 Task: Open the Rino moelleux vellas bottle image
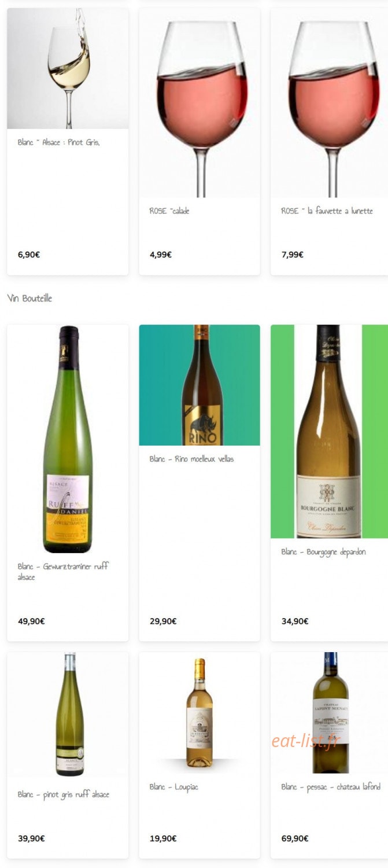199,385
